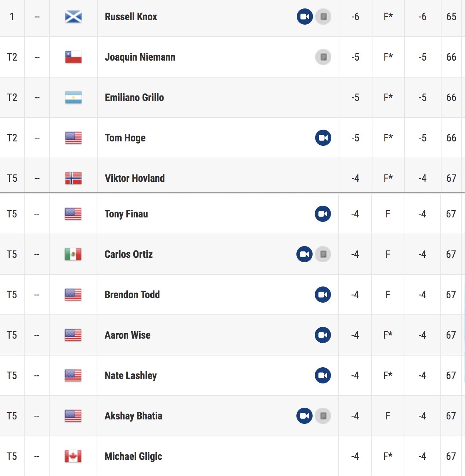Open Nate Lashley video camera icon
This screenshot has width=465, height=476.
coord(323,375)
